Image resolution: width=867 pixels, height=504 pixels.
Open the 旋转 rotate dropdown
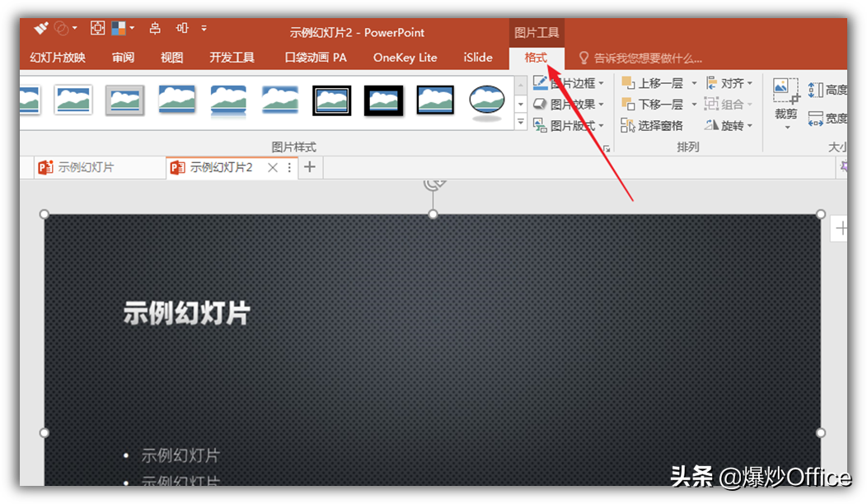[729, 125]
